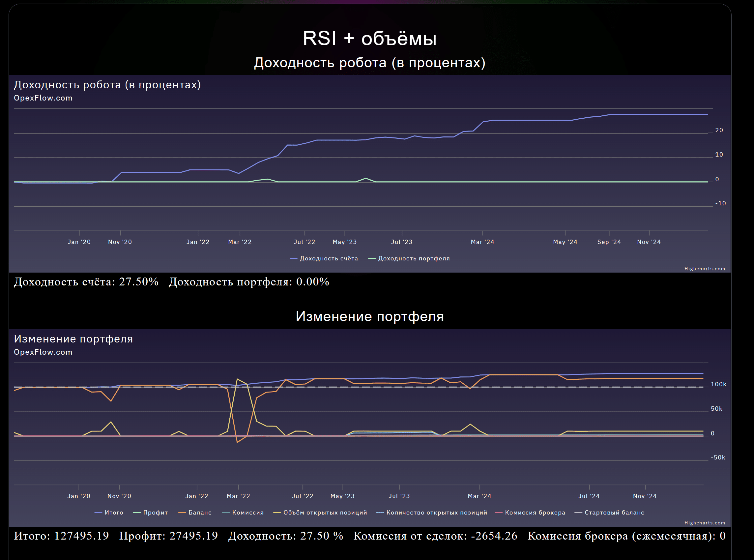Click the Профит: 27495.19 summary value

(x=168, y=536)
